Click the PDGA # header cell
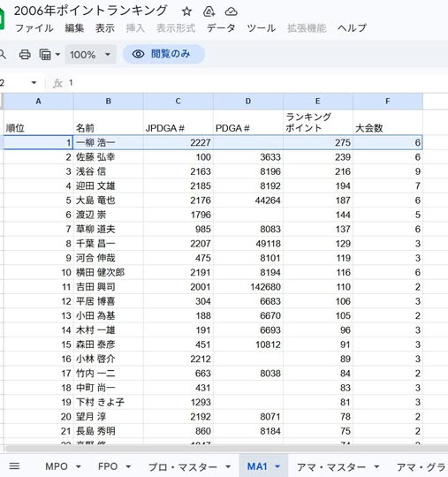The width and height of the screenshot is (448, 477). 248,122
